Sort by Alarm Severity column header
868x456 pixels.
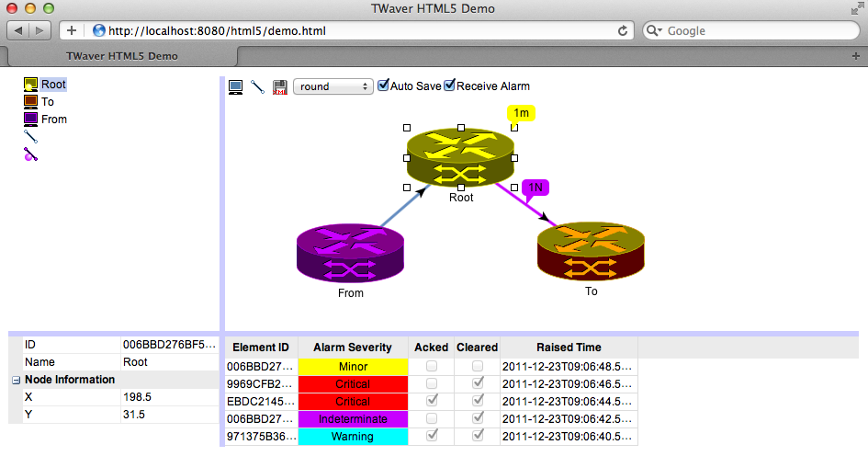[x=353, y=348]
